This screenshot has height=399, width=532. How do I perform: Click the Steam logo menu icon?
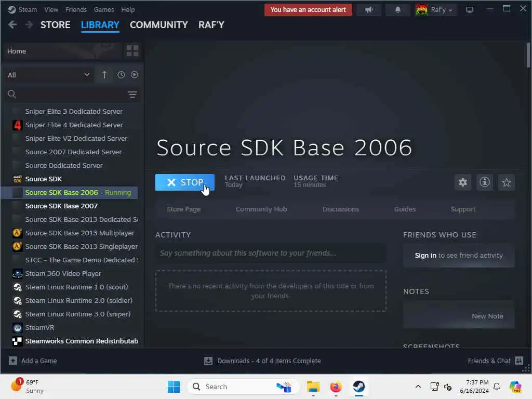(12, 9)
